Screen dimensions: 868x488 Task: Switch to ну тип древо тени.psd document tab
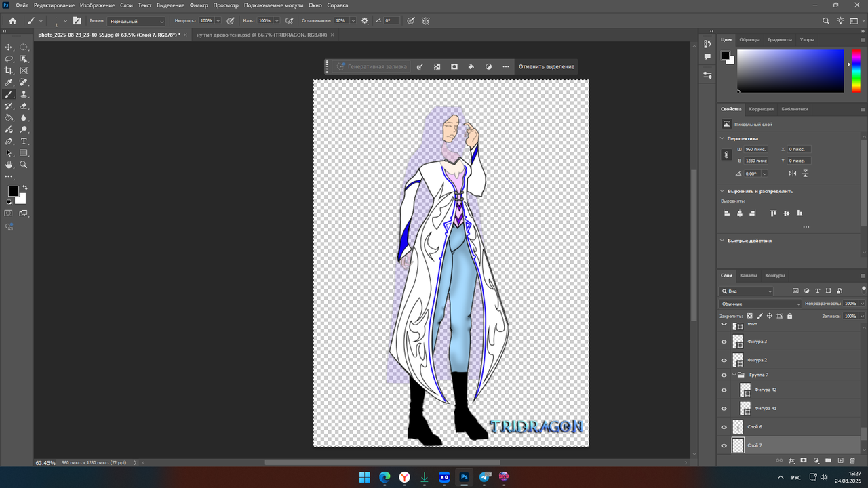[x=262, y=34]
